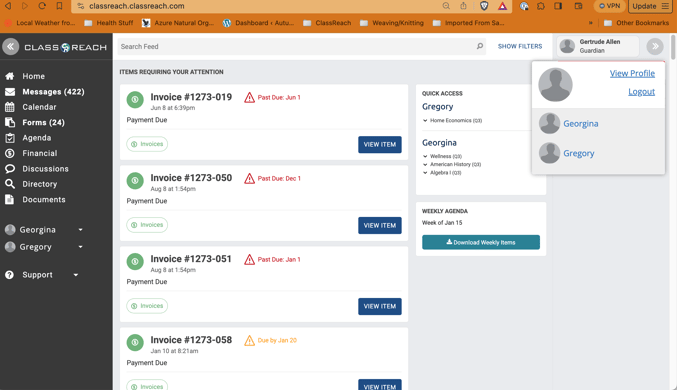View item for Invoice #1273-019

380,145
